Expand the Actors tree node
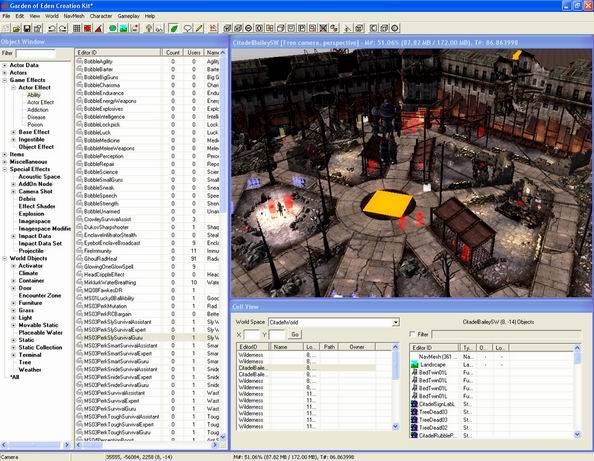Viewport: 594px width, 461px height. [5, 73]
